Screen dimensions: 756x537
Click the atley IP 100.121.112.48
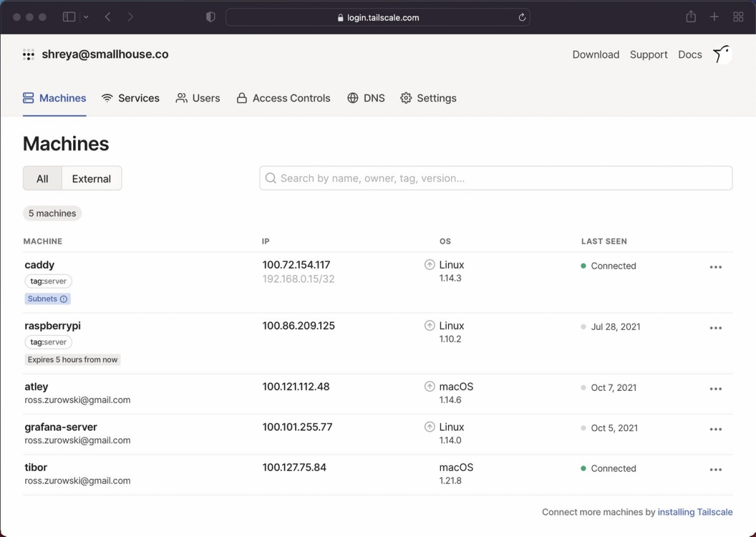click(296, 387)
